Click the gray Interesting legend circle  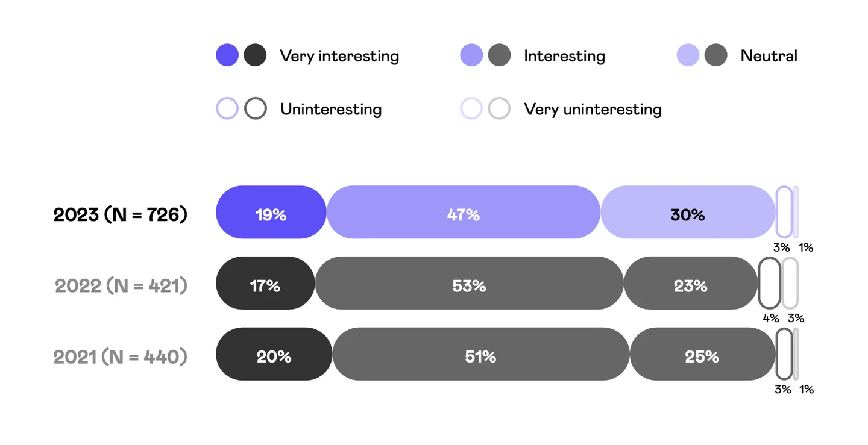click(x=500, y=55)
